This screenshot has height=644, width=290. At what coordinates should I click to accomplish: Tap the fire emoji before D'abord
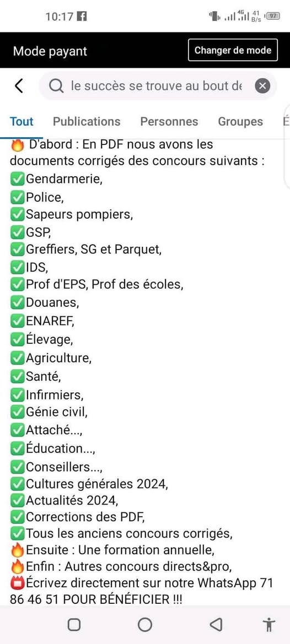(17, 144)
